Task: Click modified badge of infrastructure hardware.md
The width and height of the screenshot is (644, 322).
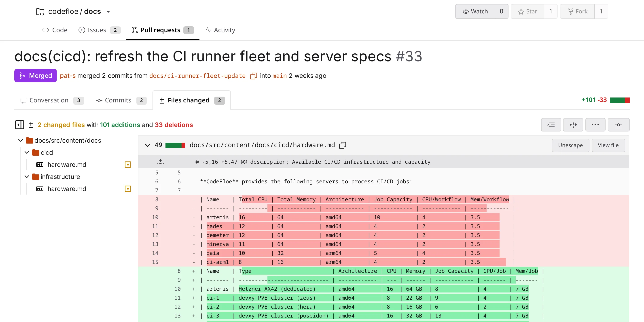Action: (128, 189)
